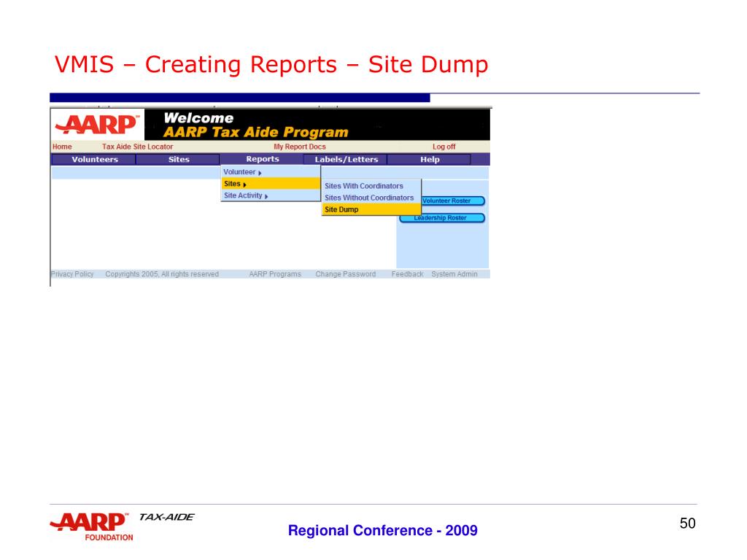Click the AARP logo in the header

coord(98,125)
